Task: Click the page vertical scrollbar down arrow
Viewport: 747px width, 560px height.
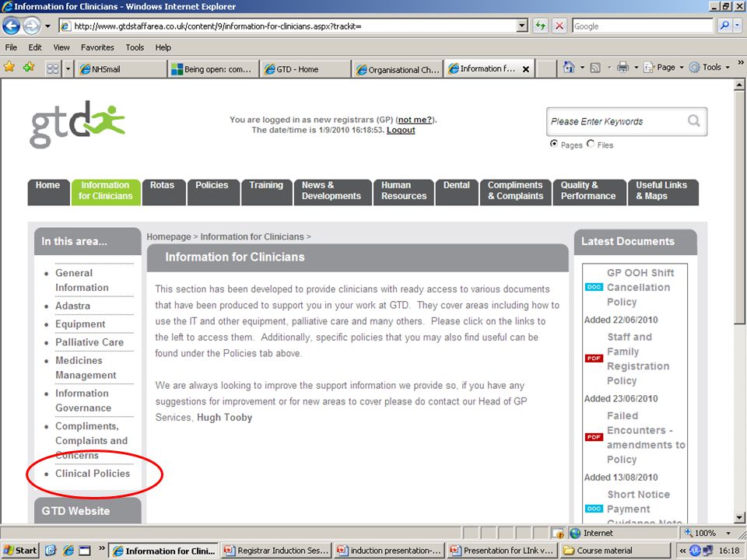Action: [739, 517]
